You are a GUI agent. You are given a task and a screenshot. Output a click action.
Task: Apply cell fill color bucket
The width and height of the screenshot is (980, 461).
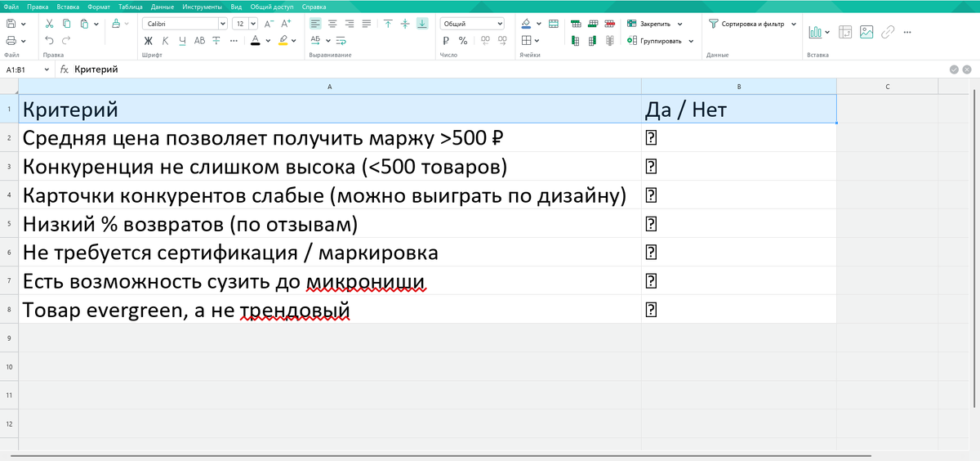click(526, 24)
